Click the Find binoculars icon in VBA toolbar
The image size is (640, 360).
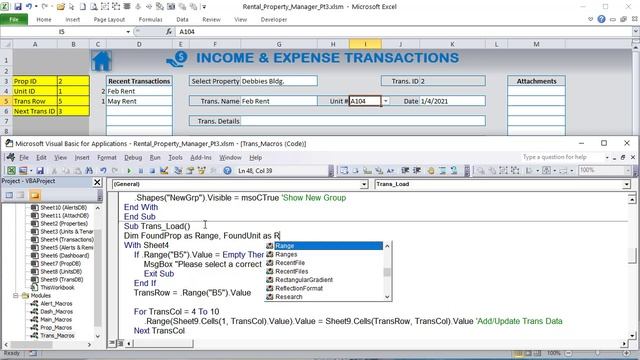89,171
